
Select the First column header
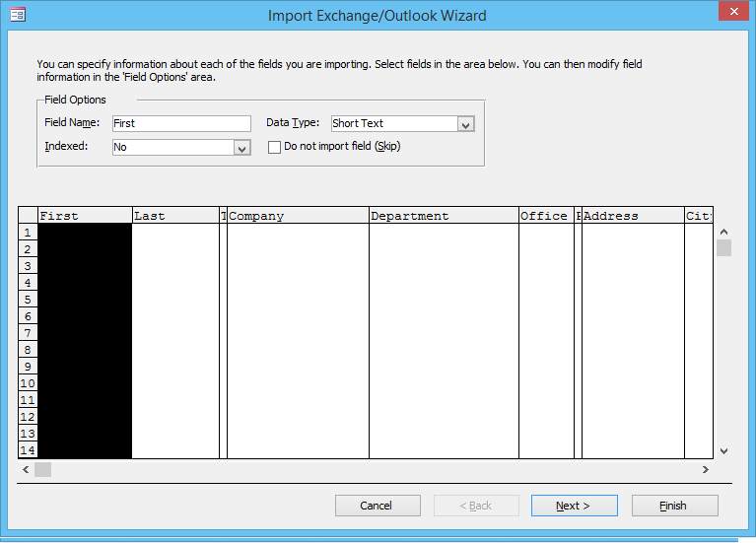point(85,216)
